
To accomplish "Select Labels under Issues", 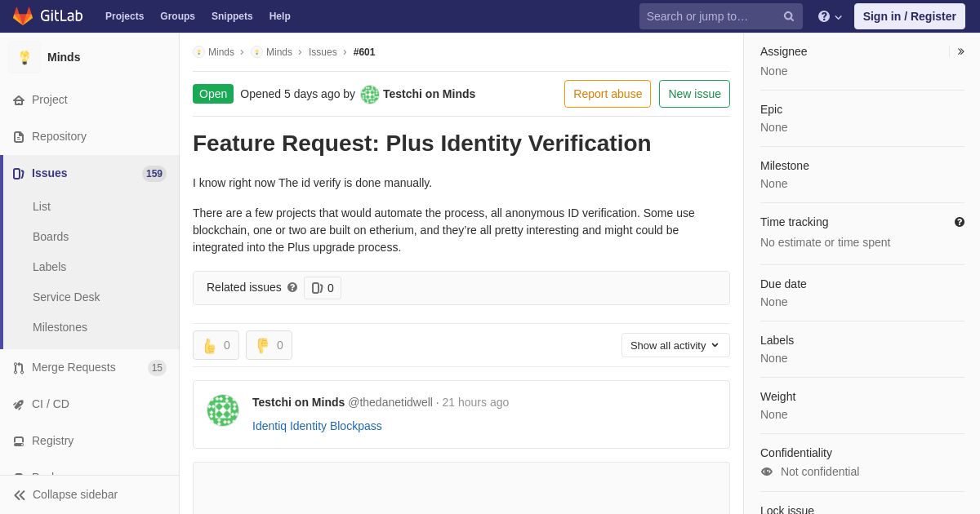I will (x=49, y=267).
